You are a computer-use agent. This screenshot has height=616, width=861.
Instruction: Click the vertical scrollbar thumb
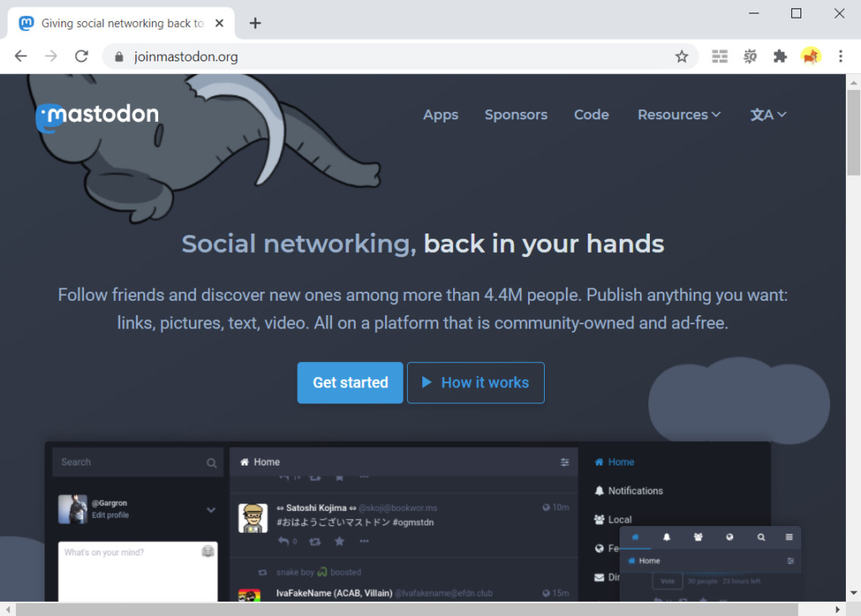click(853, 133)
